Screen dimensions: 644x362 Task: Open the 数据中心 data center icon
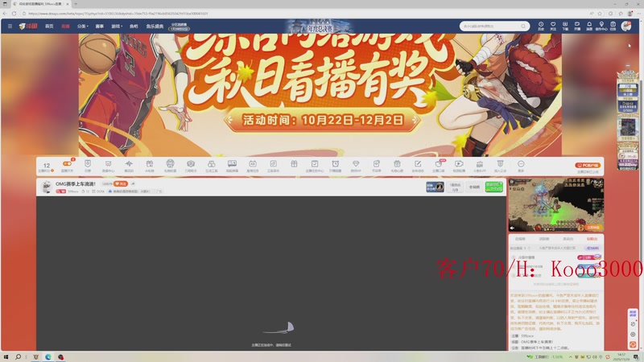pos(108,166)
